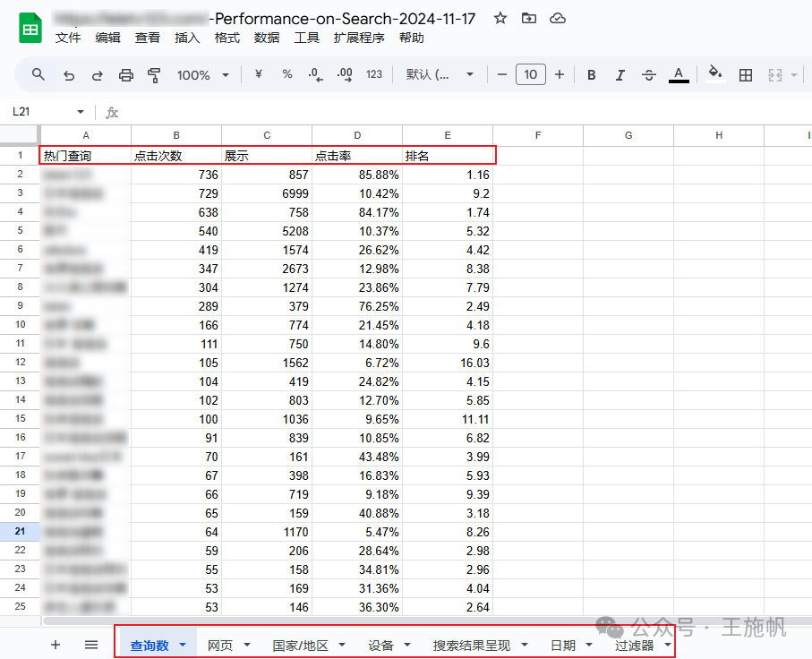Add a new sheet with plus button
Viewport: 812px width, 659px height.
click(56, 645)
